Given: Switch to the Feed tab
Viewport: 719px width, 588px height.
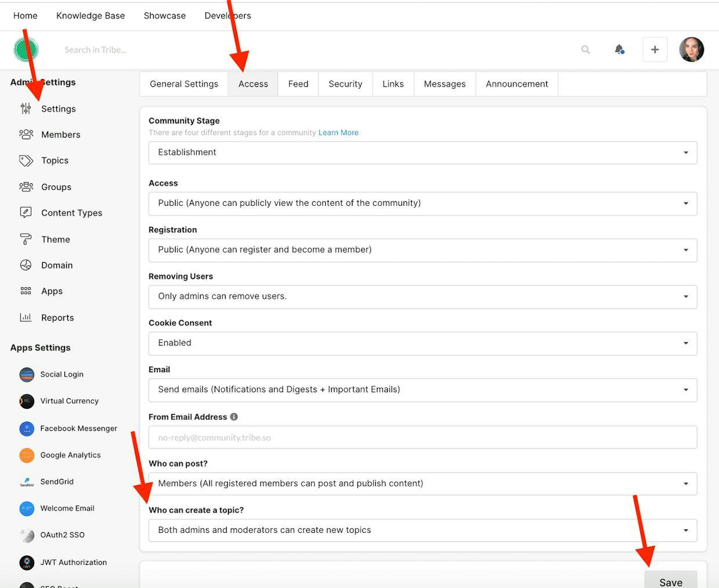Looking at the screenshot, I should (298, 84).
